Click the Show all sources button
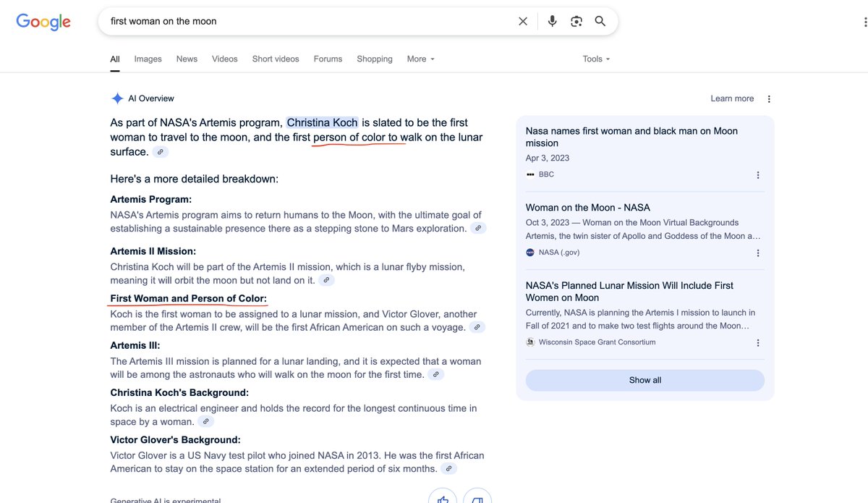 [x=645, y=381]
